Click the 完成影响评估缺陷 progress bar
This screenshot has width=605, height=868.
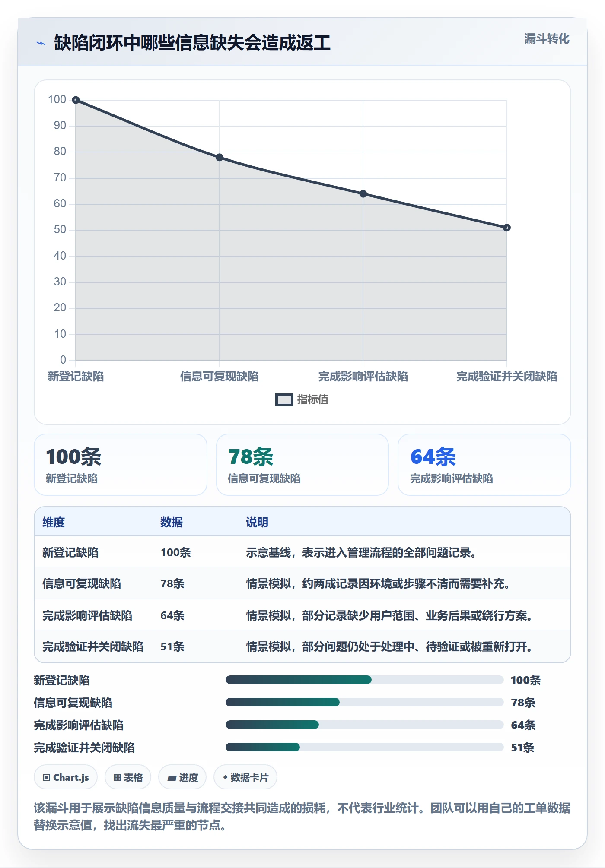(x=365, y=725)
